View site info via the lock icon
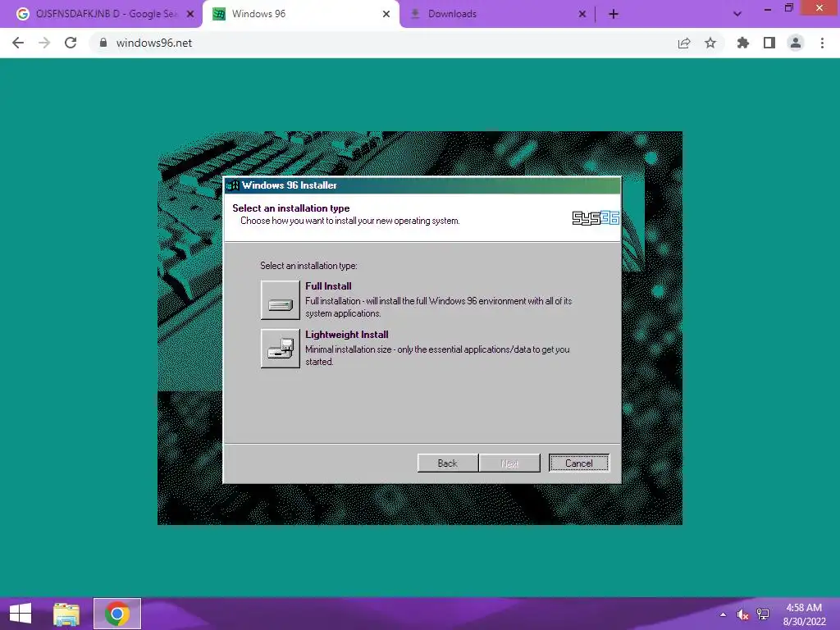Viewport: 840px width, 630px height. [x=103, y=43]
